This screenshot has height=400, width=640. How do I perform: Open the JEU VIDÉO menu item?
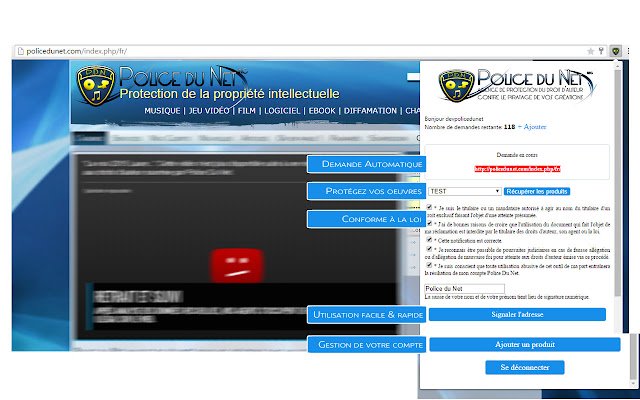point(209,111)
